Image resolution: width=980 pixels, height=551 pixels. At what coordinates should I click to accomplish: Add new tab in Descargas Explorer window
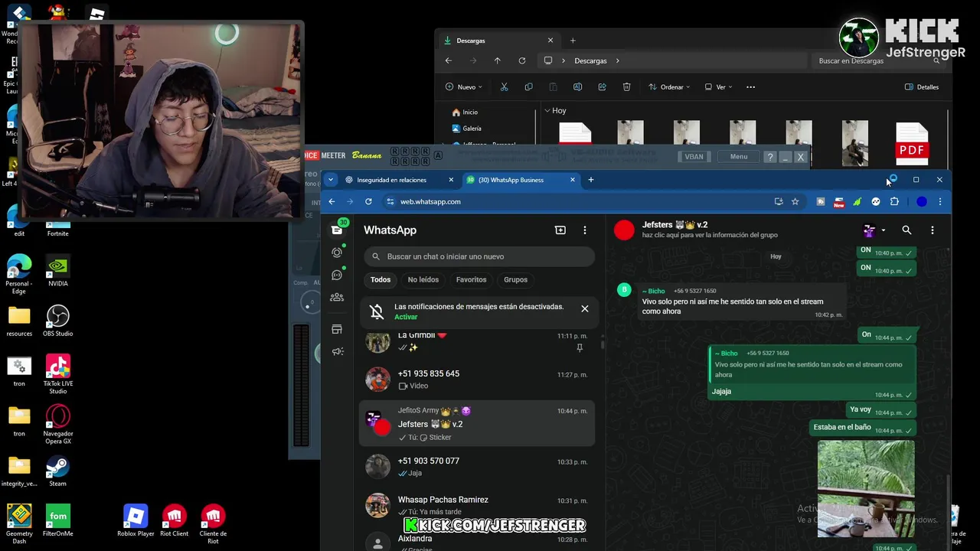point(573,41)
